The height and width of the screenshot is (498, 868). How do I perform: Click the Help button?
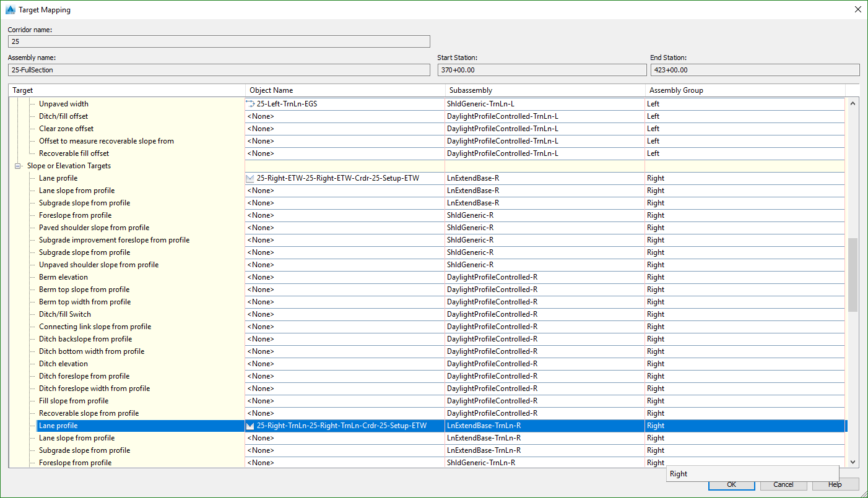(835, 484)
